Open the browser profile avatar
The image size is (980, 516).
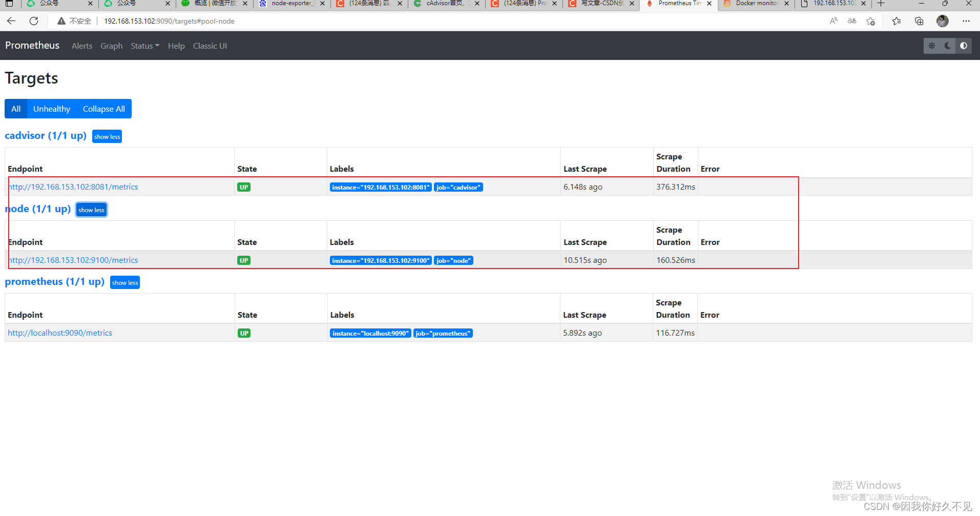click(x=943, y=21)
